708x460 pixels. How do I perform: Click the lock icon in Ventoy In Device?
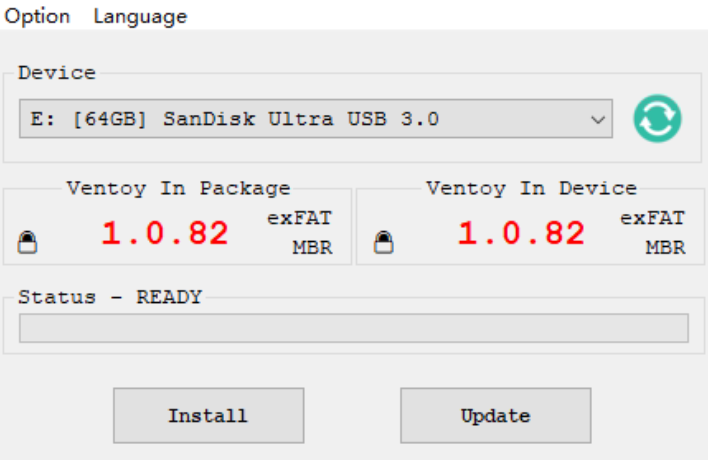point(383,242)
